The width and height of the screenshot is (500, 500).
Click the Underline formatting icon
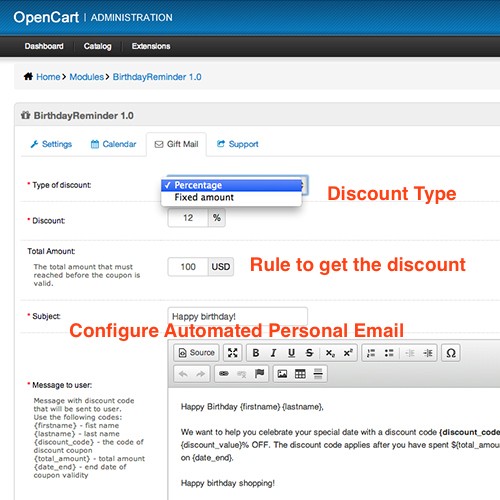click(x=291, y=353)
